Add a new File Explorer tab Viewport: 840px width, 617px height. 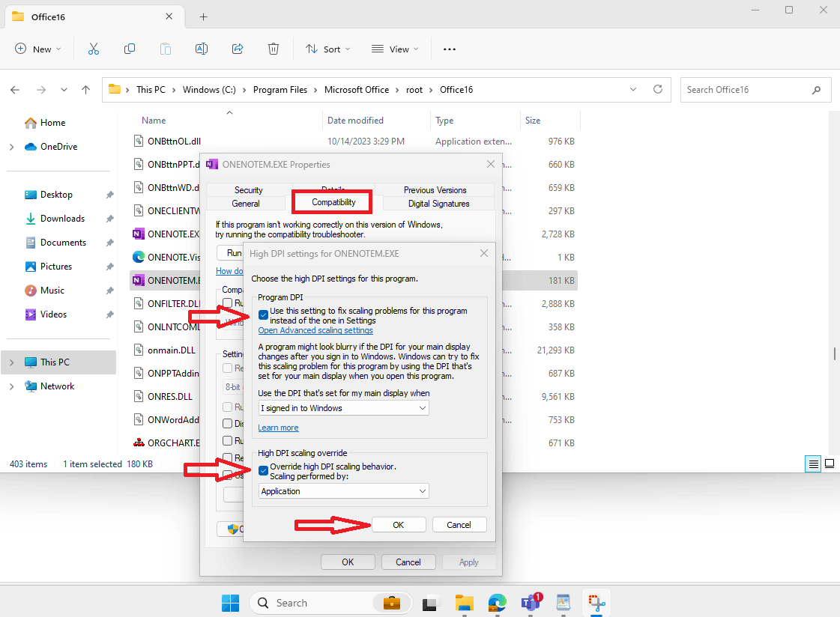pos(204,17)
